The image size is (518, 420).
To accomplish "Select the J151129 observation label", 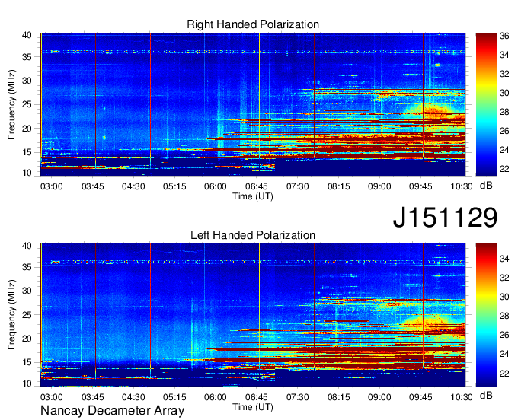I will pyautogui.click(x=445, y=217).
